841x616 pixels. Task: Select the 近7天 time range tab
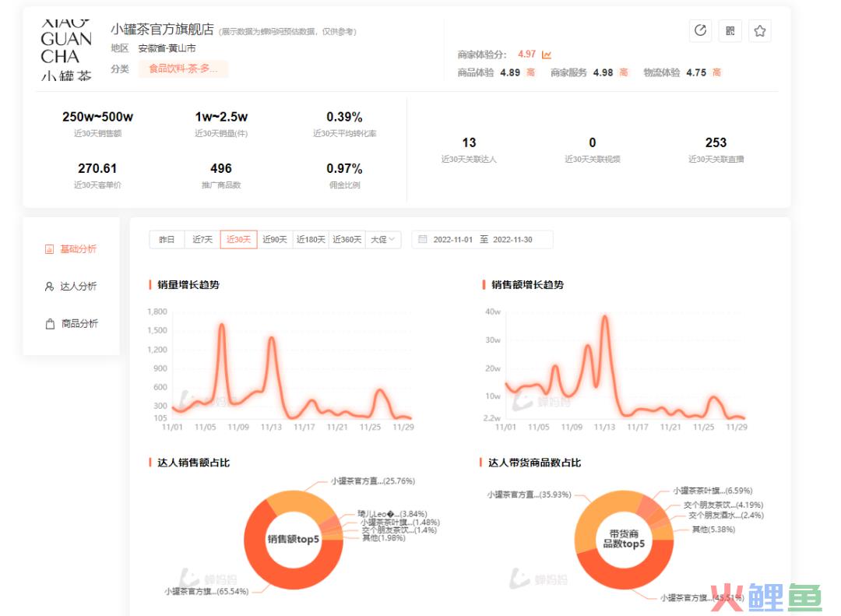tap(202, 239)
